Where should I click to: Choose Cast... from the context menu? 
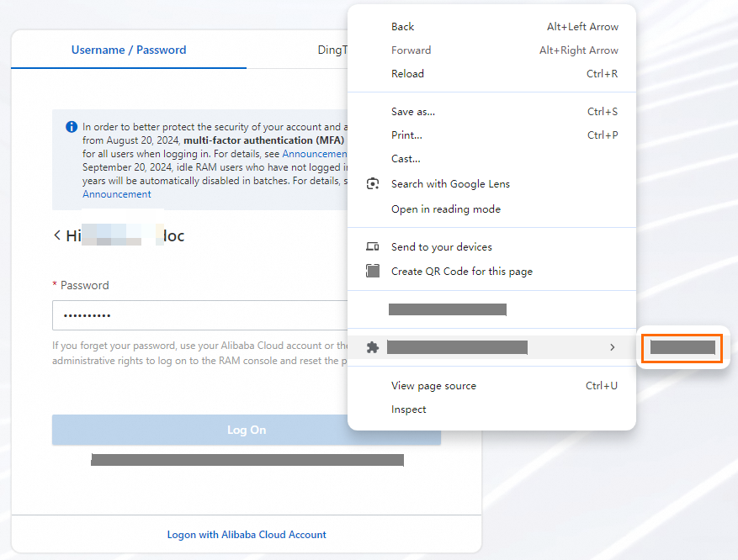pos(491,159)
